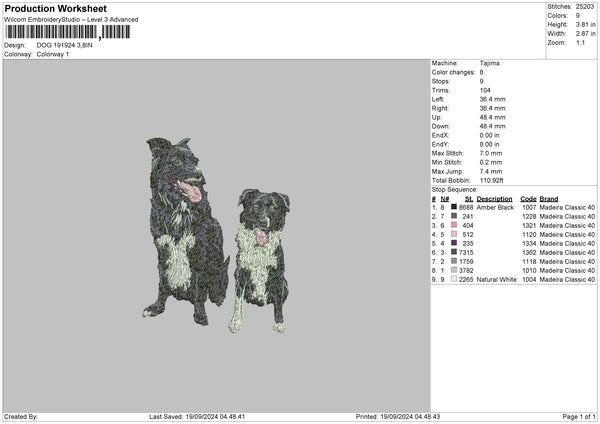Click thread code '1004'
Viewport: 600px width, 424px height.
tap(529, 280)
